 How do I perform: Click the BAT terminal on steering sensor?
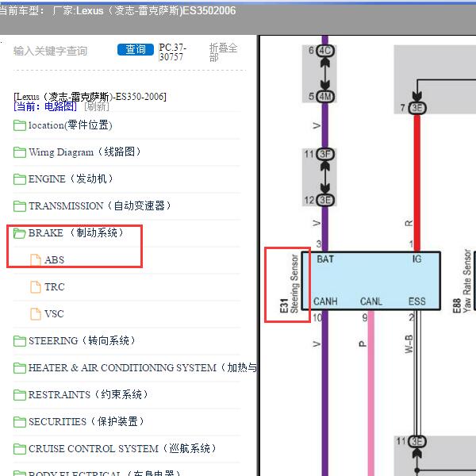point(325,259)
